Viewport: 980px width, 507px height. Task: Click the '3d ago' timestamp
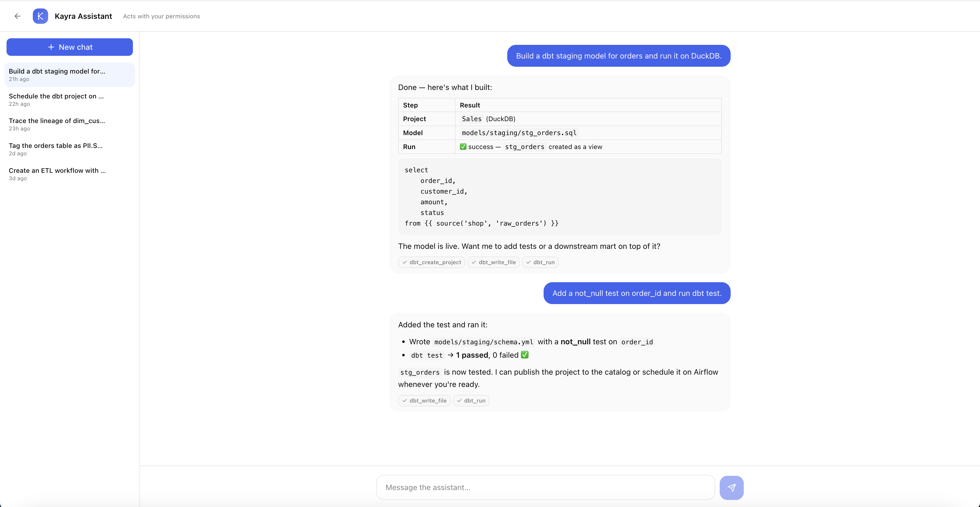pos(18,178)
